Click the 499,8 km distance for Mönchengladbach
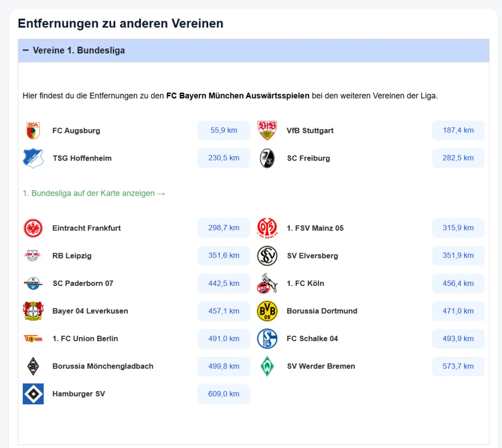The width and height of the screenshot is (502, 448). tap(224, 367)
